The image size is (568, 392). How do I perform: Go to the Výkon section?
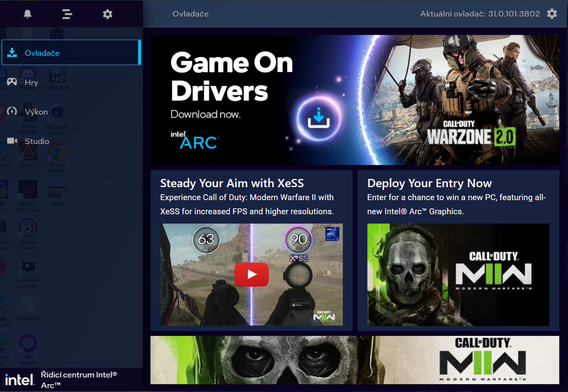click(x=36, y=112)
